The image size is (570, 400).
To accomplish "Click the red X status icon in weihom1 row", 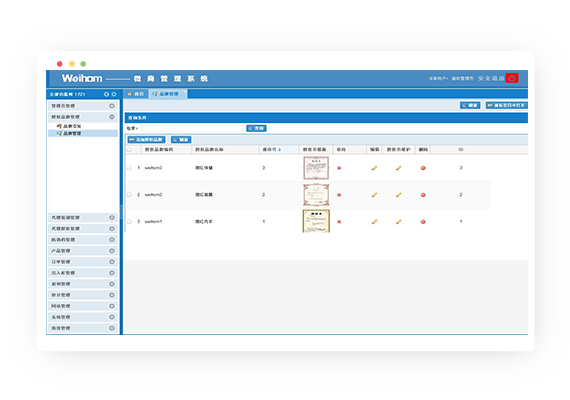I will point(339,222).
